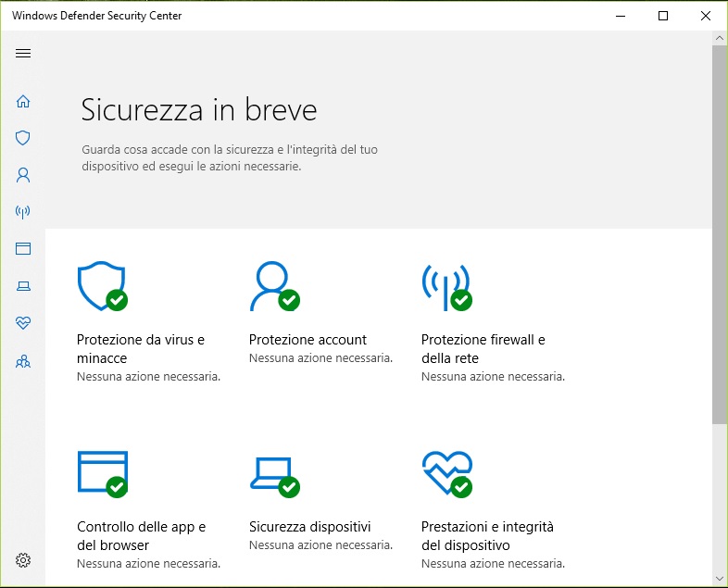Open firewall and network antenna icon in sidebar

[23, 212]
